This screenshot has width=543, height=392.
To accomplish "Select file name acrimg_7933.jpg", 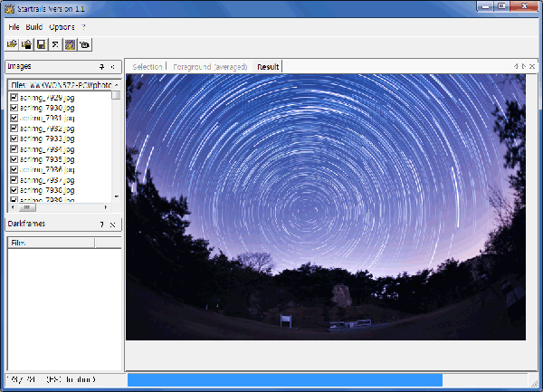I will (47, 139).
